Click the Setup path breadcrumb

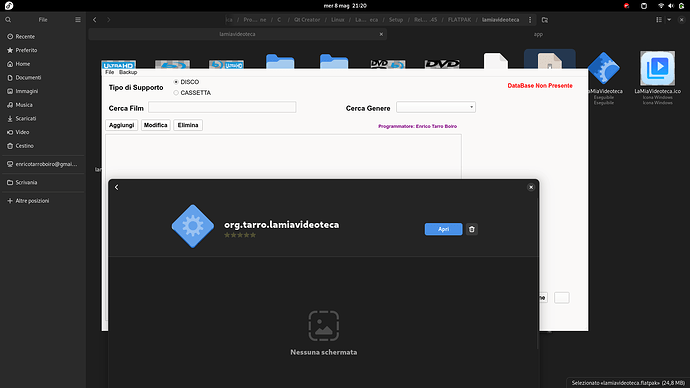pos(396,20)
